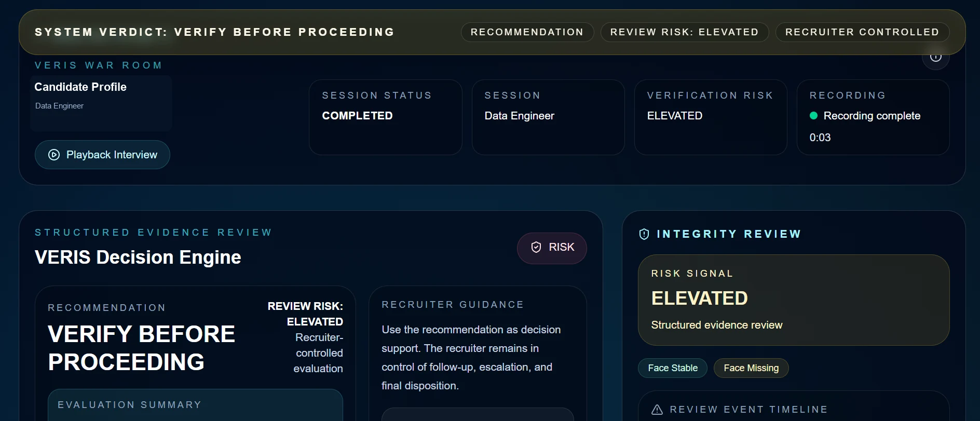The image size is (980, 421).
Task: Click the RECRUITER GUIDANCE heading
Action: pyautogui.click(x=453, y=305)
